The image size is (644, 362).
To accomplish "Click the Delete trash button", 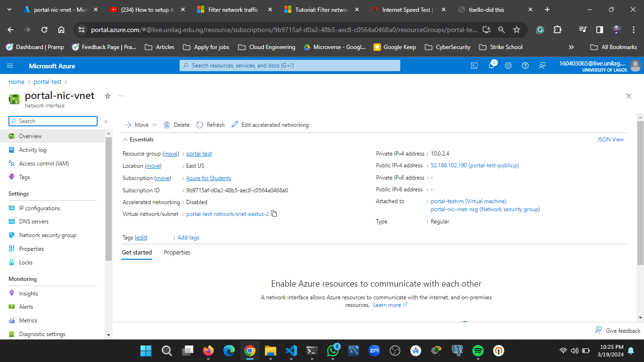I will point(177,125).
